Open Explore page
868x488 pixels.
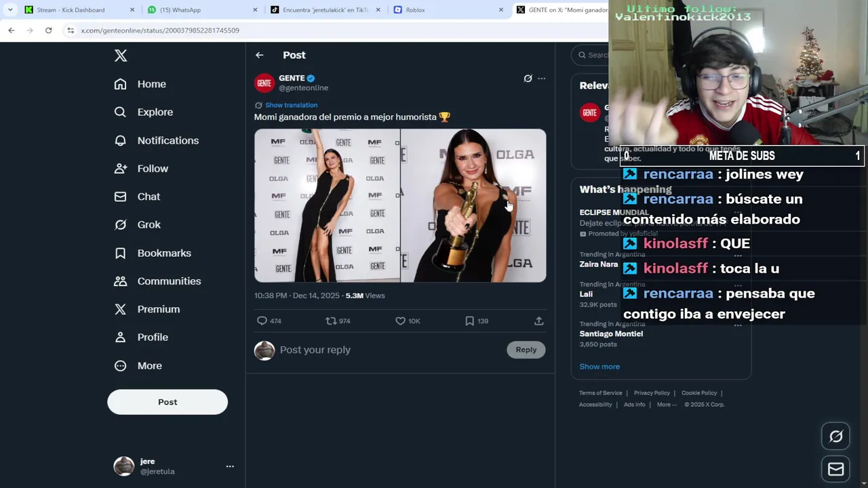pos(144,112)
